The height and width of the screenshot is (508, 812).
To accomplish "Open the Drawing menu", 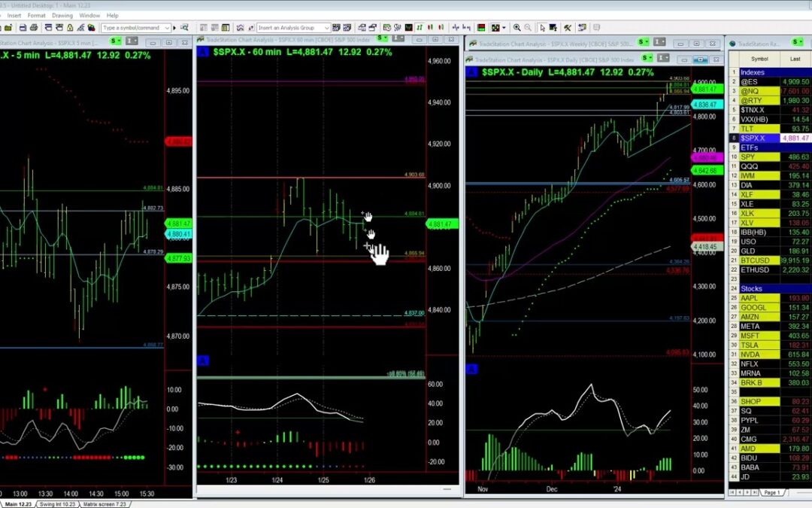I will click(x=62, y=15).
